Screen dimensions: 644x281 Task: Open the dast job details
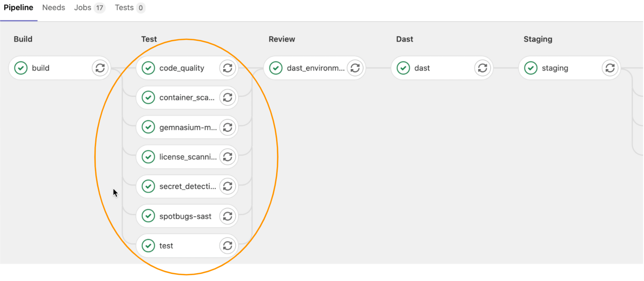422,68
